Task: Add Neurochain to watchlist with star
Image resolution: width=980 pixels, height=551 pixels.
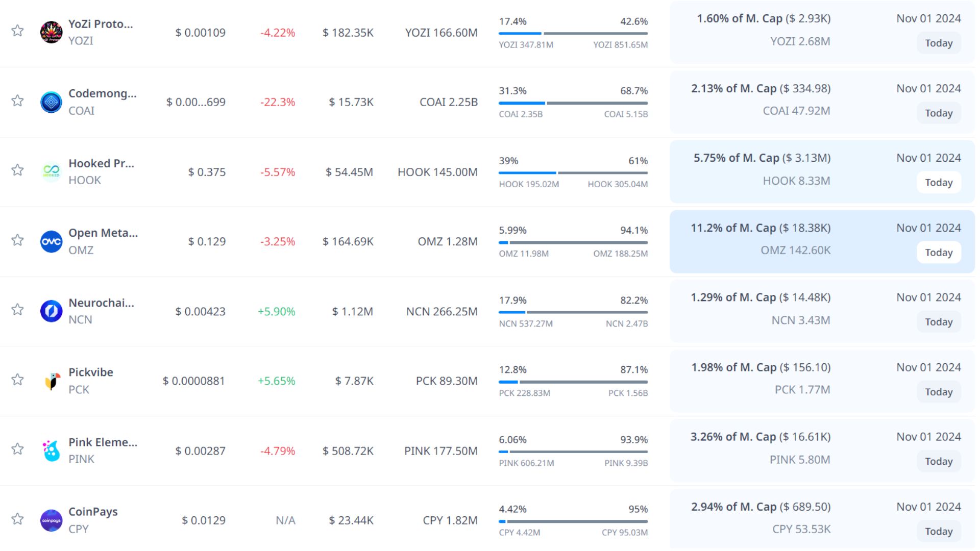Action: [17, 309]
